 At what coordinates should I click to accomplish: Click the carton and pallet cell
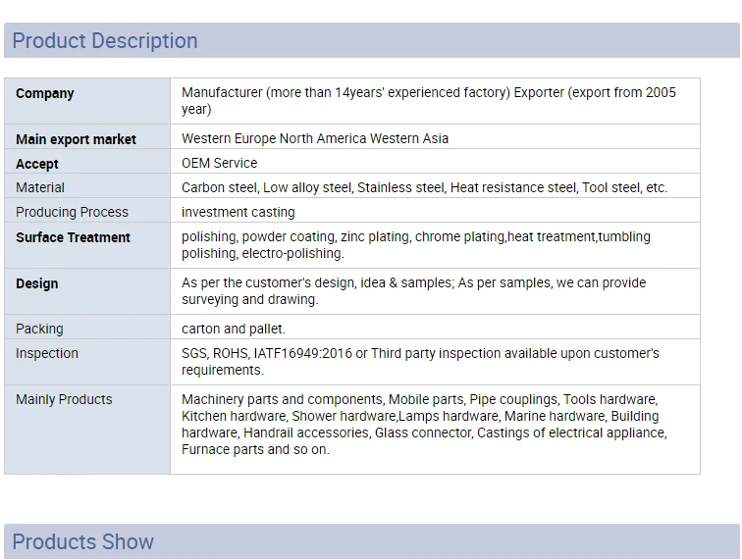[x=234, y=329]
